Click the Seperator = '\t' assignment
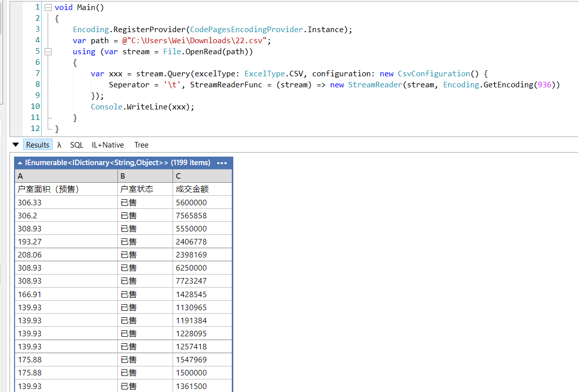Image resolution: width=578 pixels, height=392 pixels. [x=144, y=85]
